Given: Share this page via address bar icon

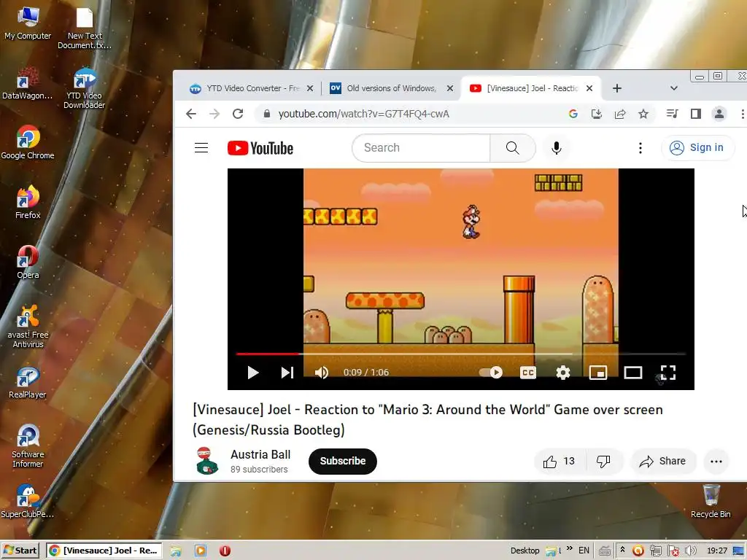Looking at the screenshot, I should (620, 114).
